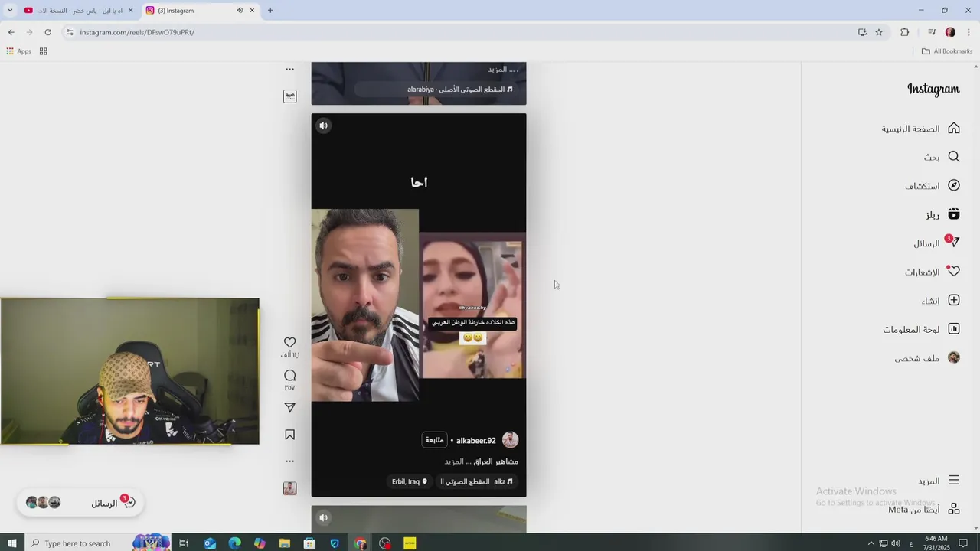
Task: Click the ريلز reels icon in the sidebar
Action: pyautogui.click(x=954, y=214)
